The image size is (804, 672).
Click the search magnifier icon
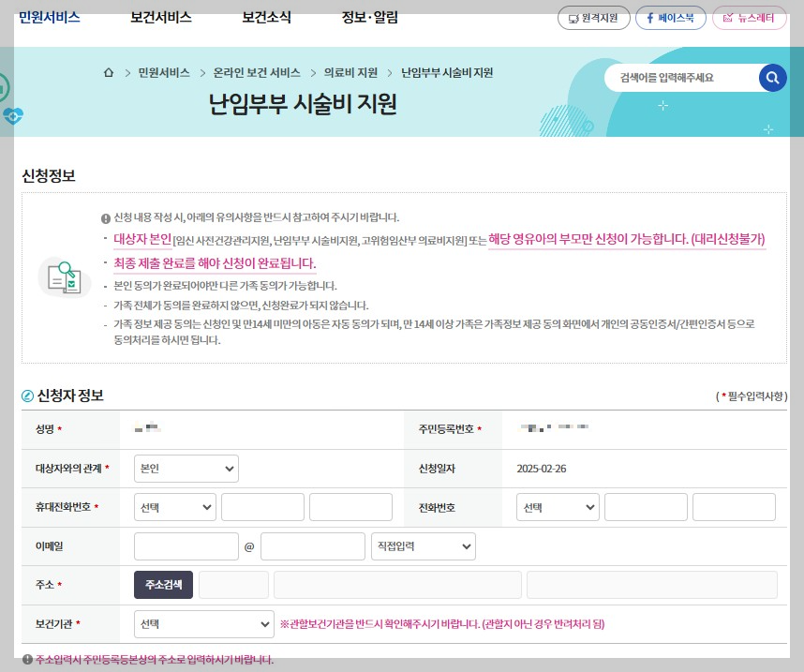[x=772, y=79]
